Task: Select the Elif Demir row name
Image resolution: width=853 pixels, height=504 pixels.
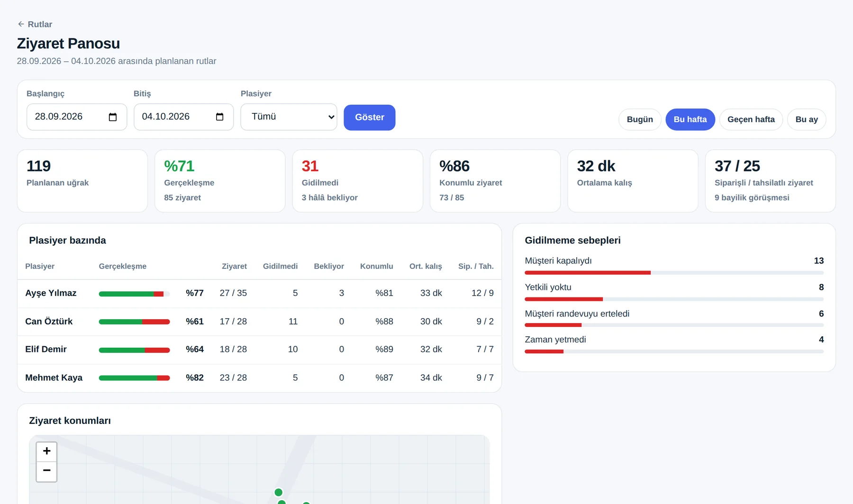Action: [46, 350]
